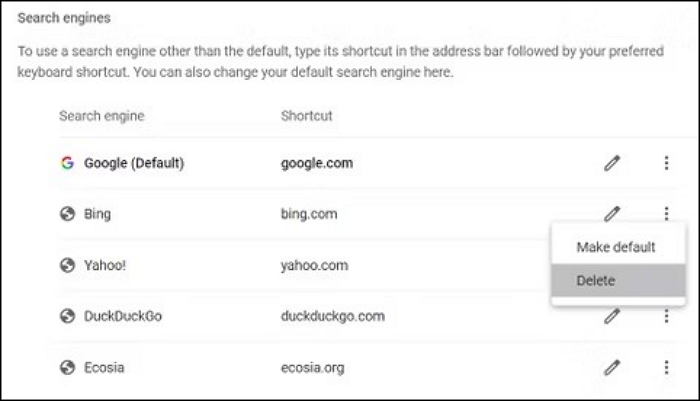Click the edit pencil for Bing
700x401 pixels.
click(x=612, y=213)
